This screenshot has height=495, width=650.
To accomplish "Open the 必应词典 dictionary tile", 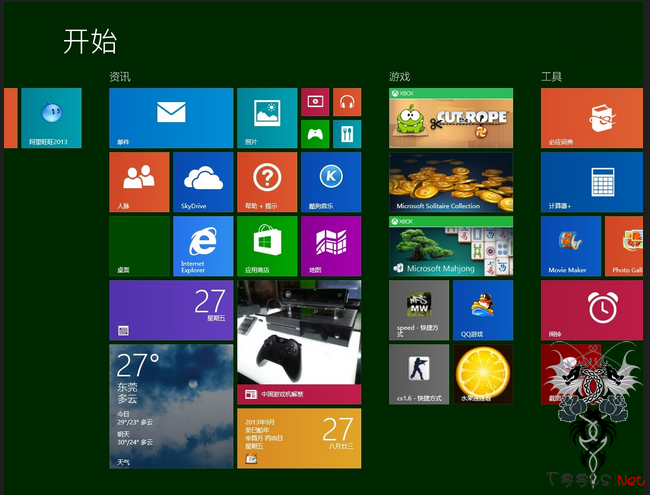I will [x=592, y=118].
